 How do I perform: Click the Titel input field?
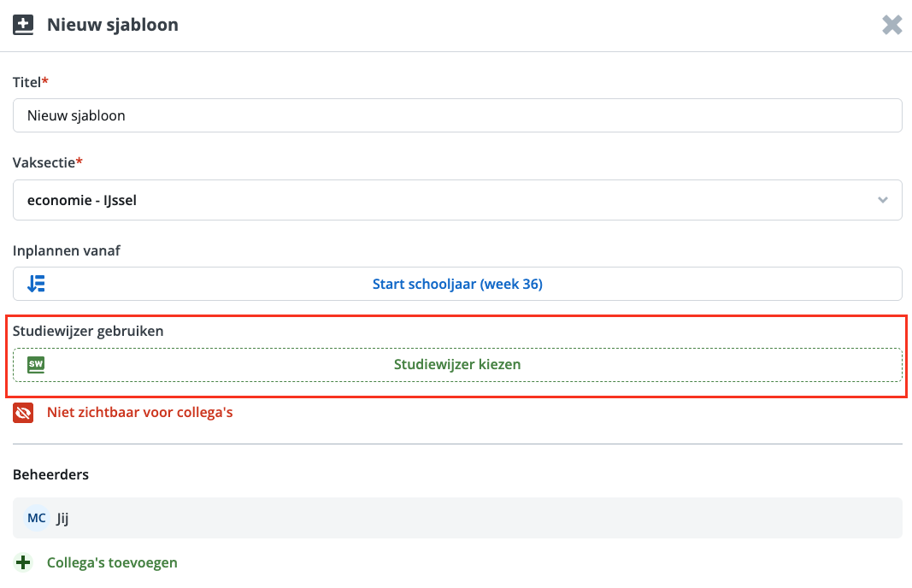click(x=457, y=115)
